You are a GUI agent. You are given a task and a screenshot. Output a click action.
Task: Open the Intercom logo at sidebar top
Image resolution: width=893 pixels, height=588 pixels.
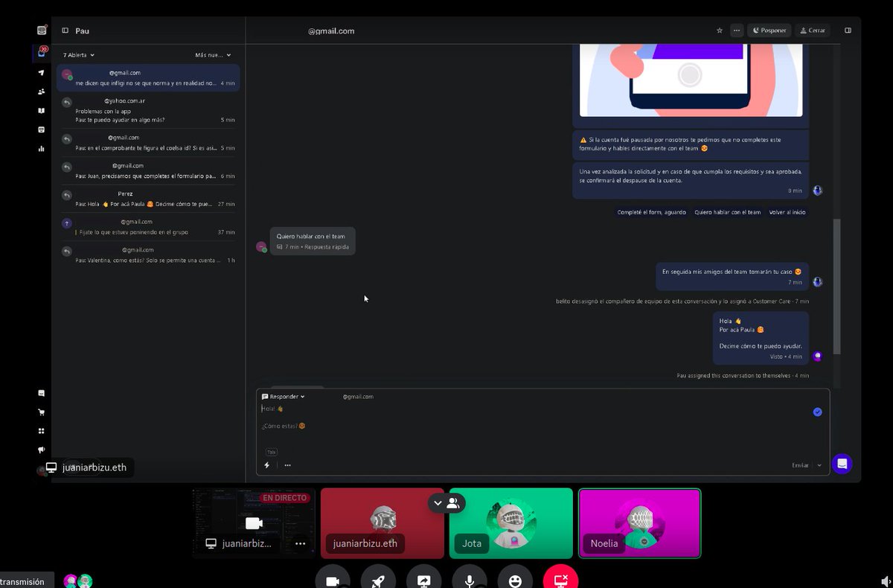pos(42,31)
